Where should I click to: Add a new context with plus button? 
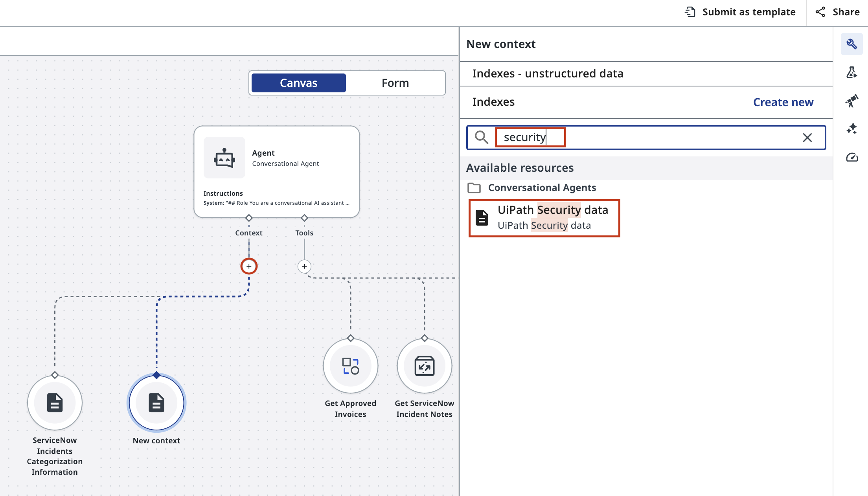pyautogui.click(x=249, y=266)
